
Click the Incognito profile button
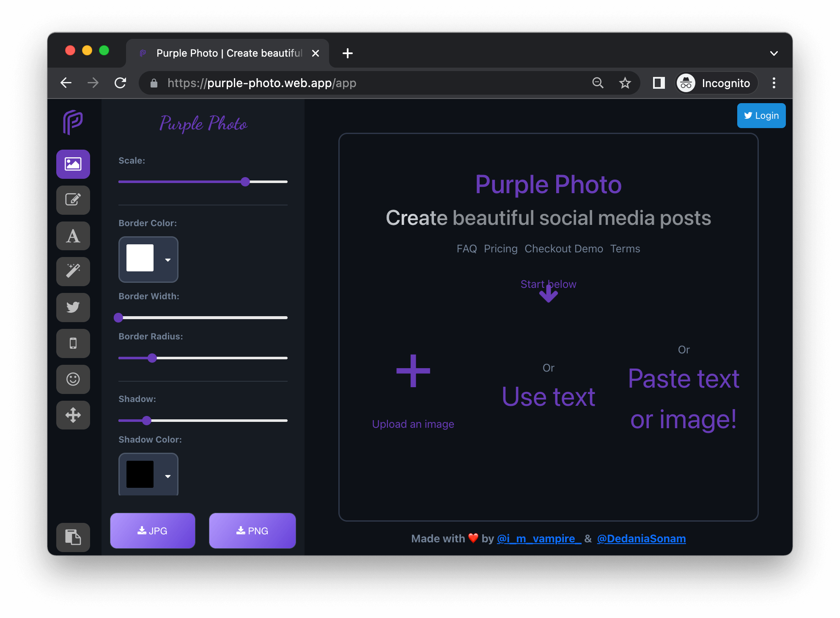pos(716,83)
